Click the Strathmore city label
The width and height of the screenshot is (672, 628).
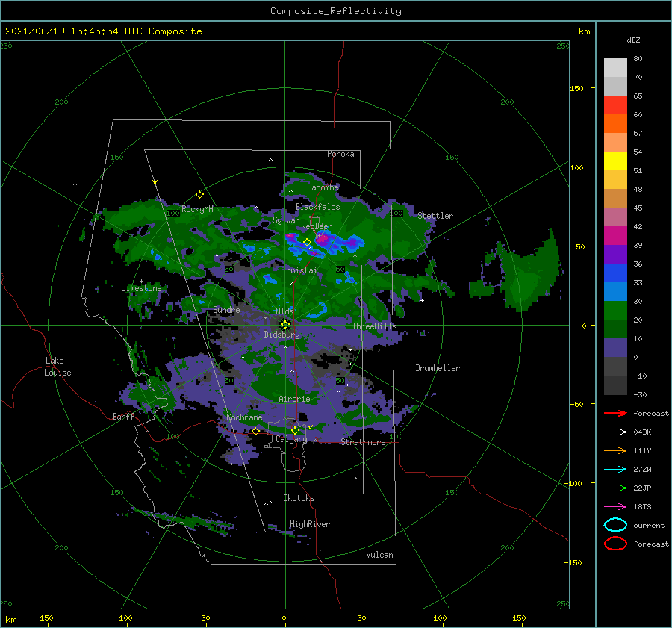tap(363, 442)
